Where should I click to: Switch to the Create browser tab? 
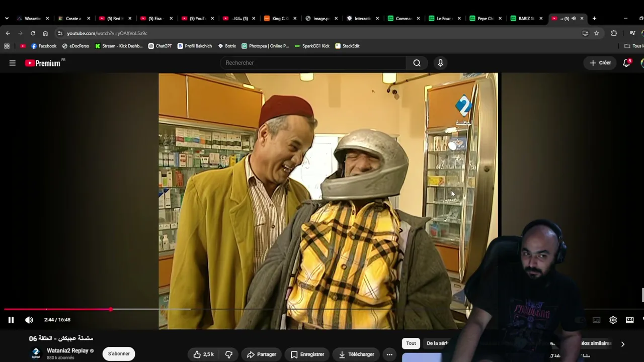[73, 19]
